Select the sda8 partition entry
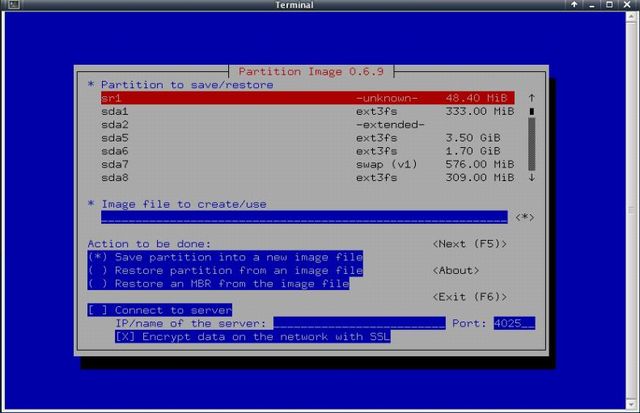This screenshot has height=413, width=640. click(x=307, y=178)
